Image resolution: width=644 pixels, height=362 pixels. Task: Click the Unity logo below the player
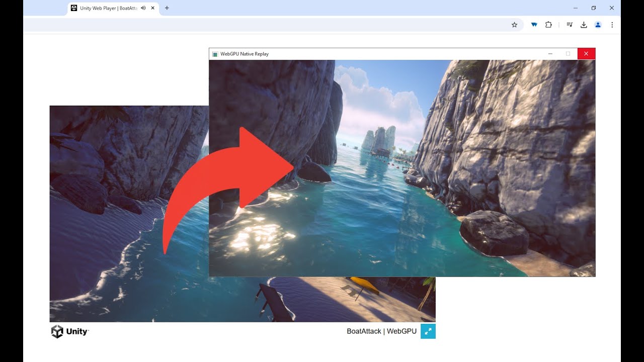point(70,331)
